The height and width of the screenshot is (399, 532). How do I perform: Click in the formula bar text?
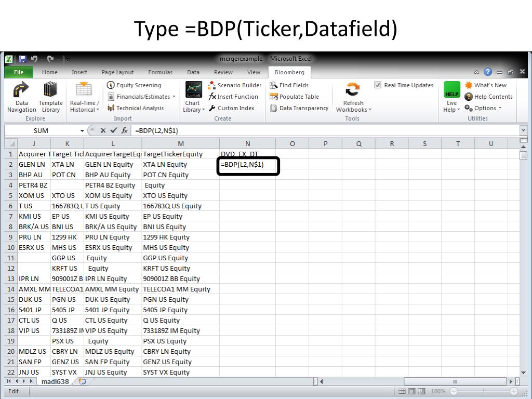156,130
